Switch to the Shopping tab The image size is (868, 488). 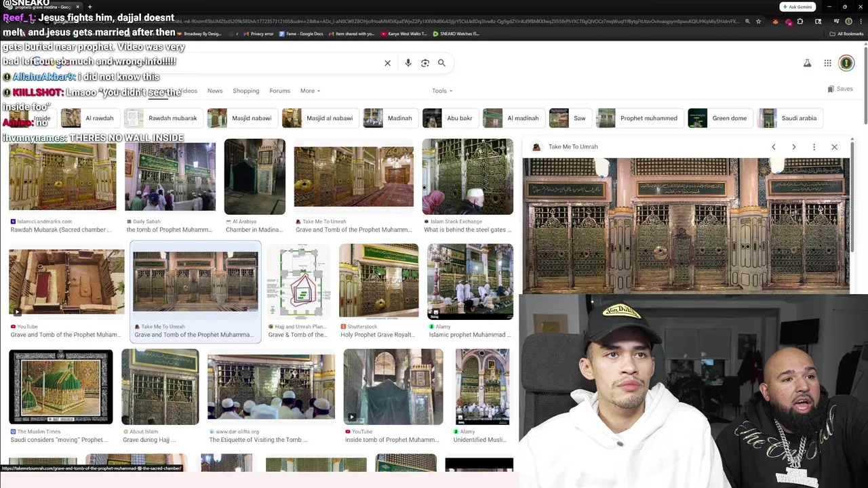click(245, 91)
